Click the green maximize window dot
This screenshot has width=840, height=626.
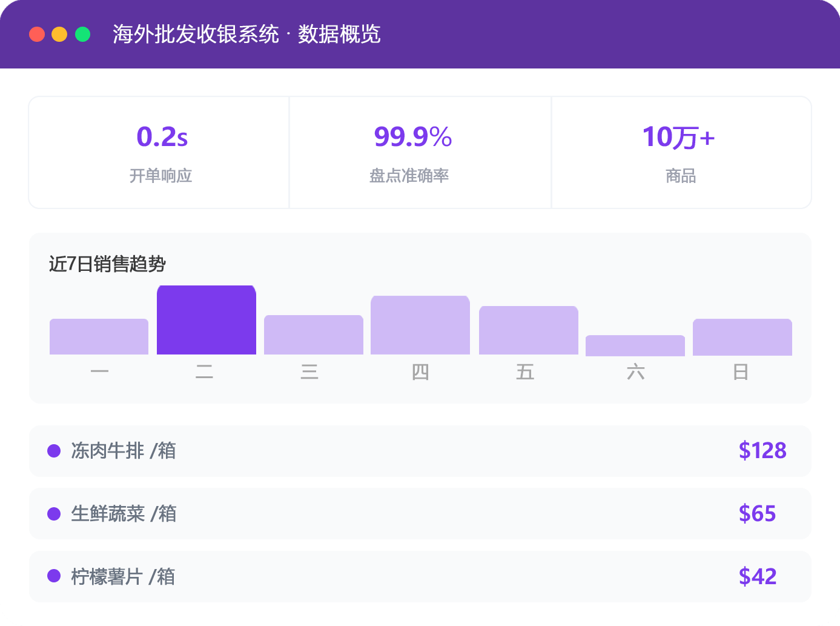pyautogui.click(x=82, y=34)
